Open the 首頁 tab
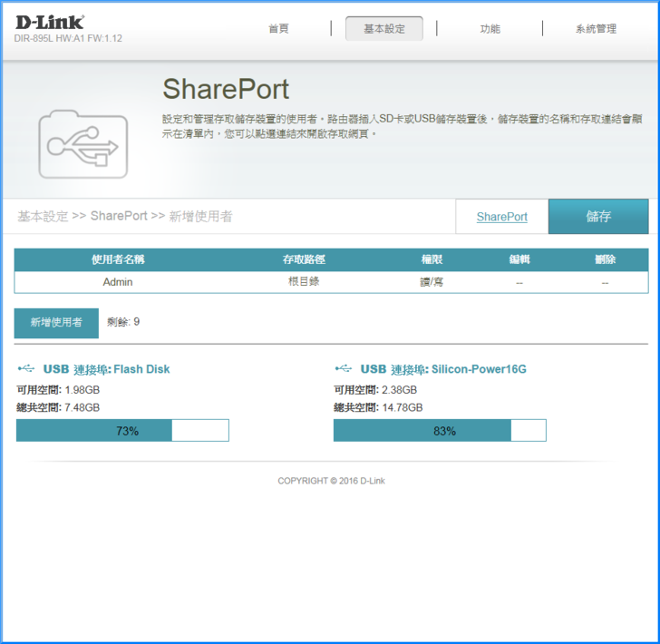This screenshot has height=644, width=660. tap(278, 29)
